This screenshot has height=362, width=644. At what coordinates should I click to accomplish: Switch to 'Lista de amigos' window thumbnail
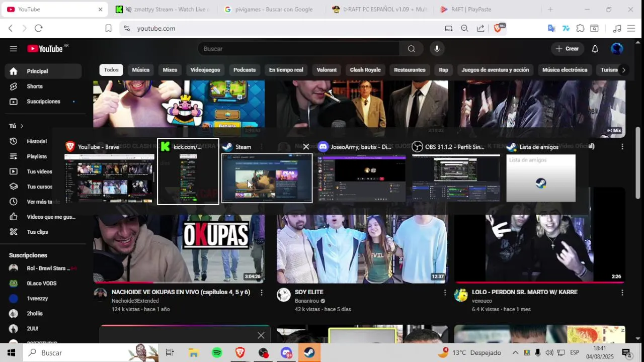tap(541, 178)
